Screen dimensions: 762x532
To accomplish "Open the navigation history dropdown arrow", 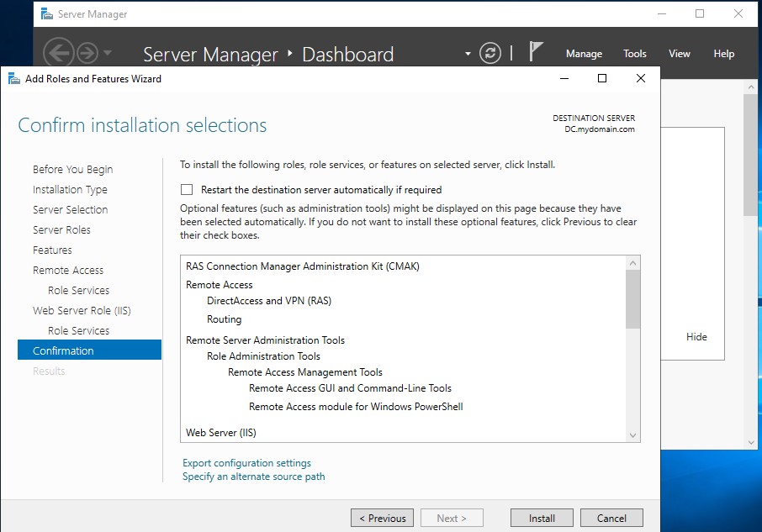I will click(108, 52).
